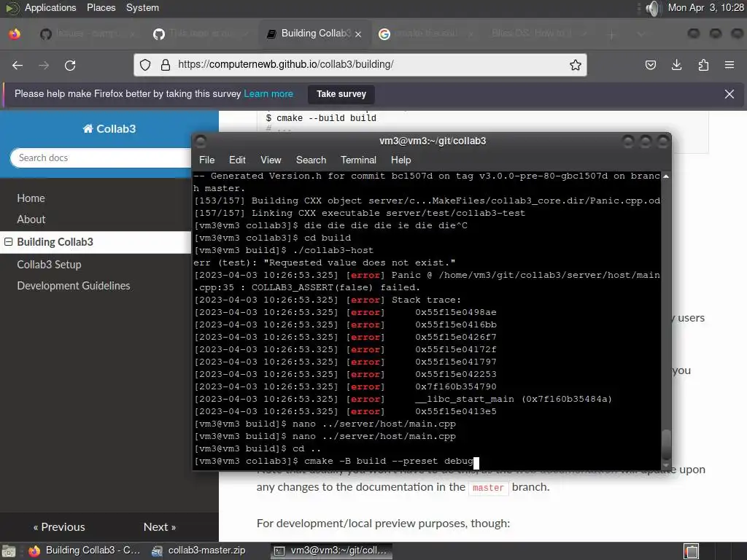Open the System panel menu
The height and width of the screenshot is (560, 747).
pyautogui.click(x=142, y=7)
